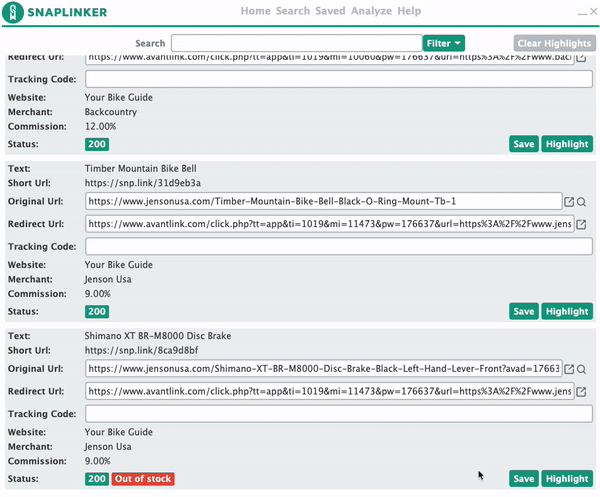Screen dimensions: 600x497
Task: Click the Out of stock badge
Action: [143, 479]
